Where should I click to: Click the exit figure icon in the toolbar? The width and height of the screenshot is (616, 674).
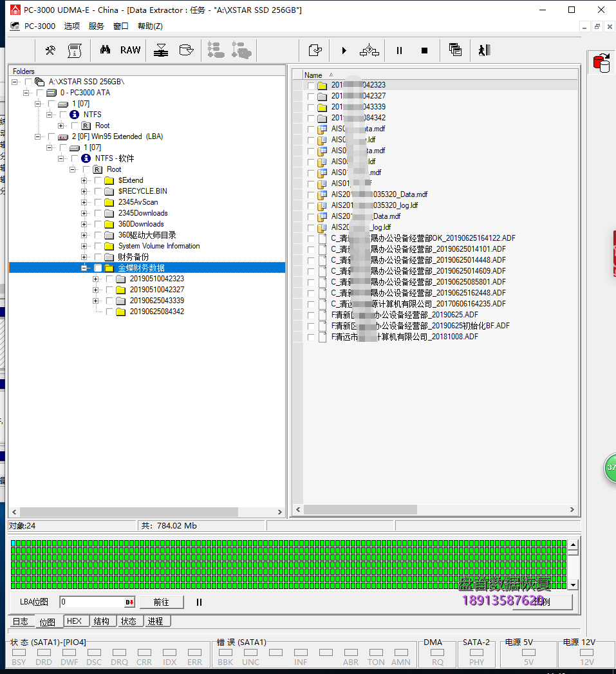pos(485,50)
